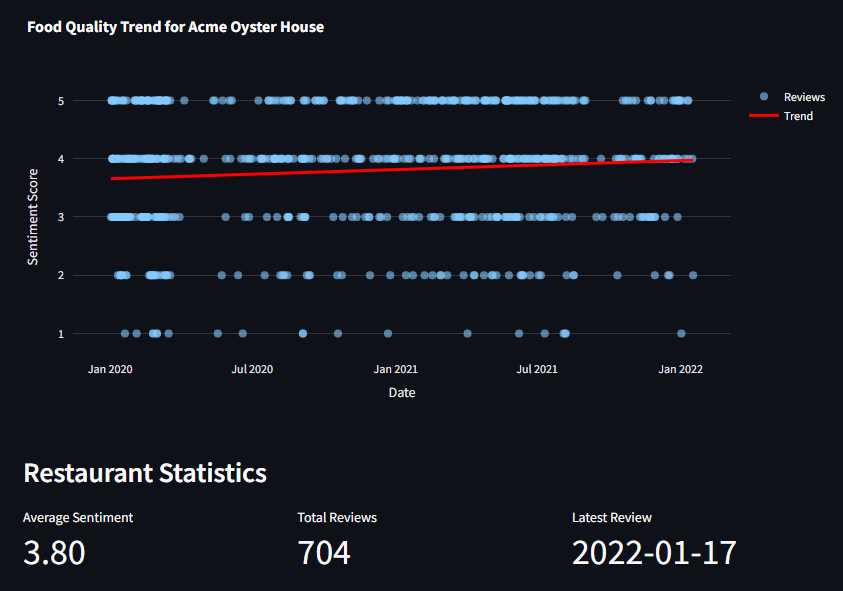Click the Latest Review date 2022-01-17
Viewport: 843px width, 591px height.
(654, 552)
